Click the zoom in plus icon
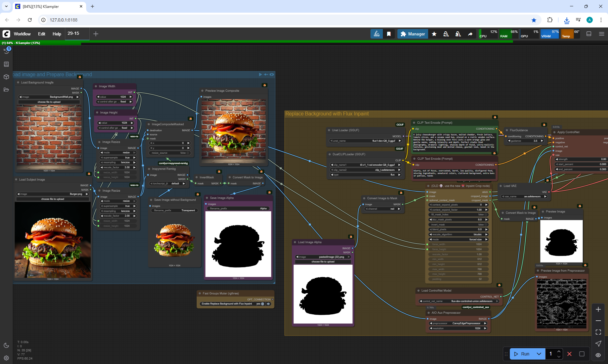The image size is (608, 364). click(598, 309)
